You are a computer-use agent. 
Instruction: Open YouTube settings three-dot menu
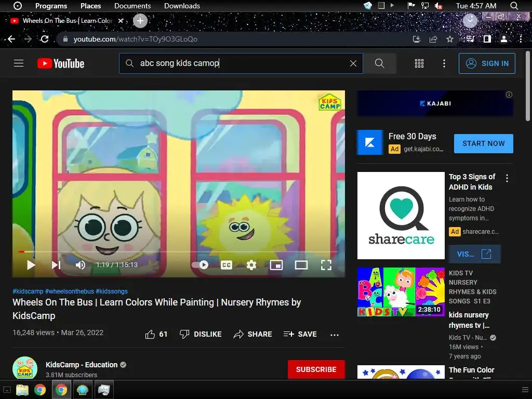[x=444, y=63]
